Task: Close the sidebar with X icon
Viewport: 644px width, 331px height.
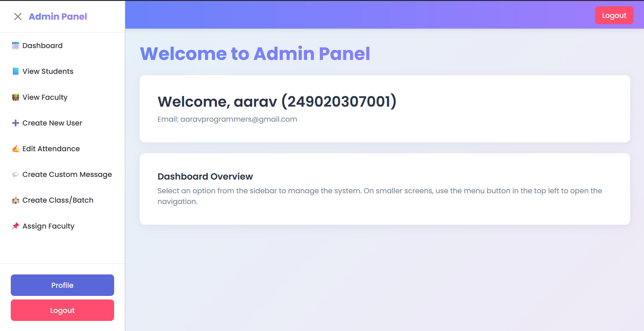Action: tap(18, 17)
